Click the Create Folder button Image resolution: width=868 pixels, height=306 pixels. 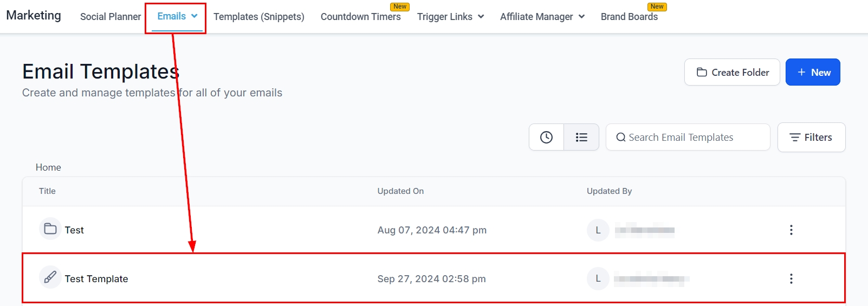732,73
